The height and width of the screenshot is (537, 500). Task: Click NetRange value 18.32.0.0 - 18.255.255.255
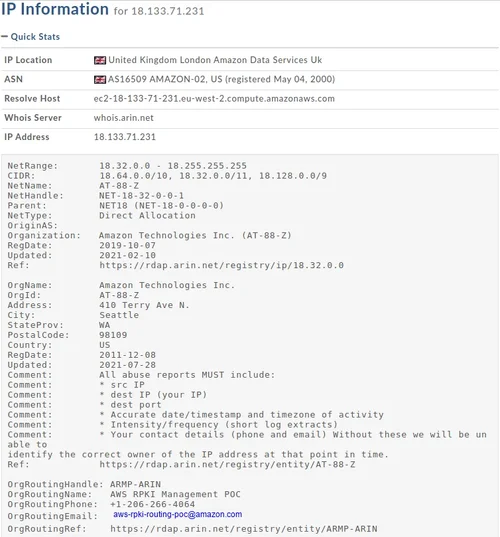click(173, 166)
